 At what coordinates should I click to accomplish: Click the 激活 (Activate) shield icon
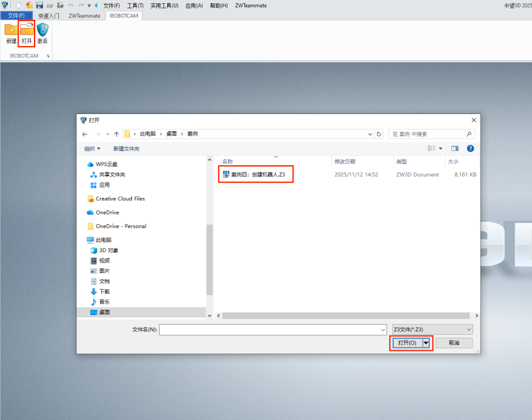point(42,30)
